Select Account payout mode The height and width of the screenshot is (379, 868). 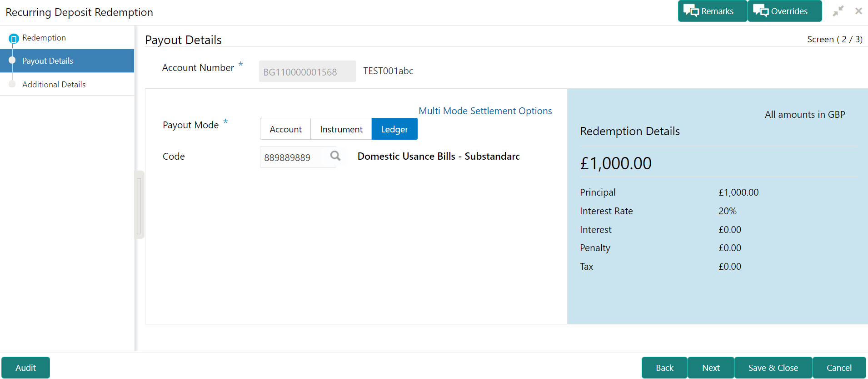(285, 129)
